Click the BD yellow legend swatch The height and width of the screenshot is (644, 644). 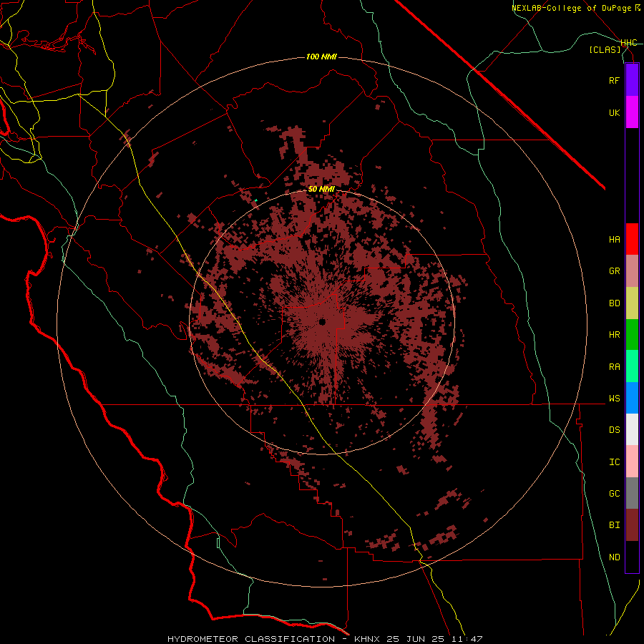(632, 303)
